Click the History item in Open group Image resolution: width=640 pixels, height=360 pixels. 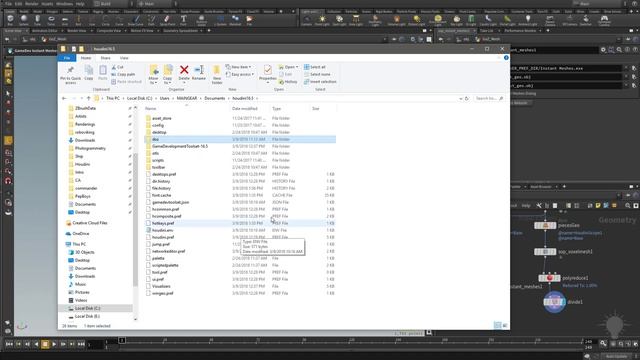click(288, 82)
